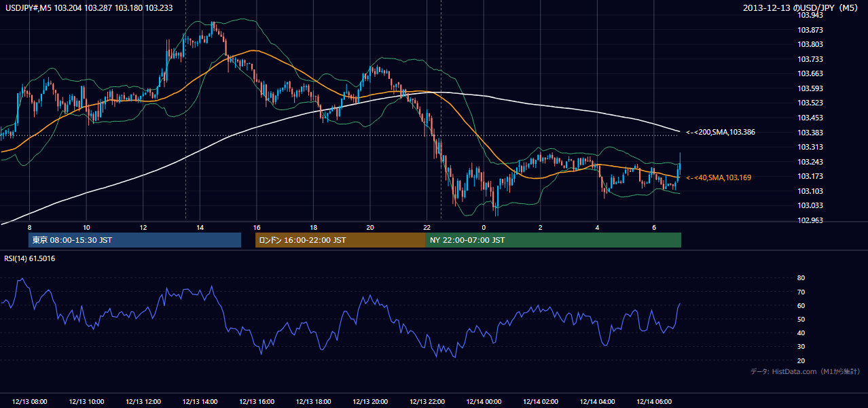The image size is (868, 408).
Task: Click the 12/13 18:00 time label
Action: [x=313, y=401]
